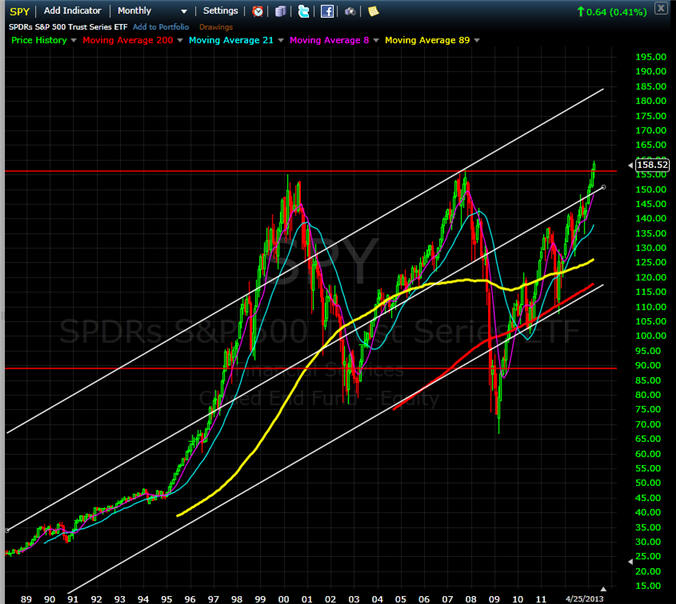
Task: Click Add Indicator
Action: point(72,11)
